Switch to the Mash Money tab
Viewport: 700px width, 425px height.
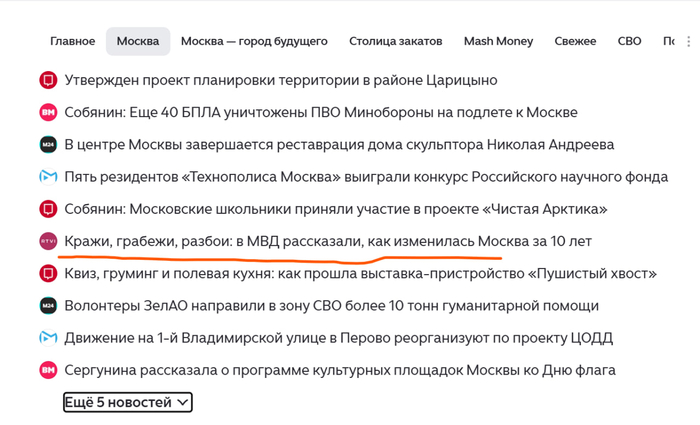click(x=498, y=42)
